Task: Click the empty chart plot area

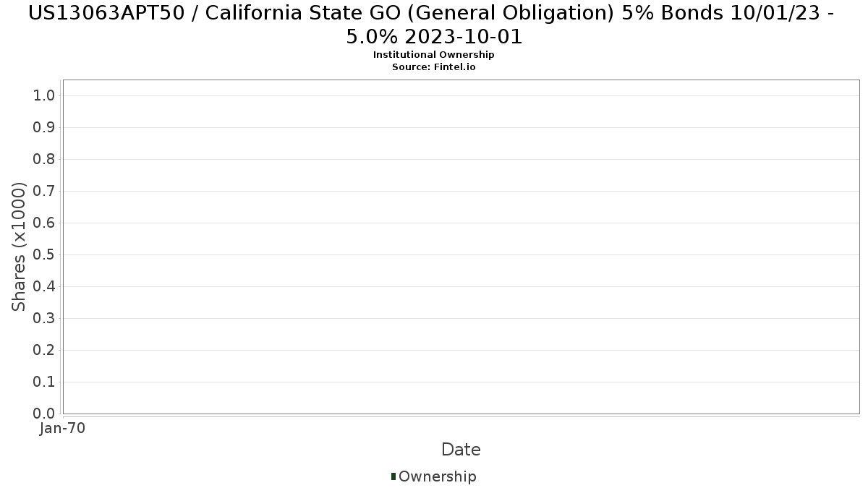Action: (x=461, y=247)
